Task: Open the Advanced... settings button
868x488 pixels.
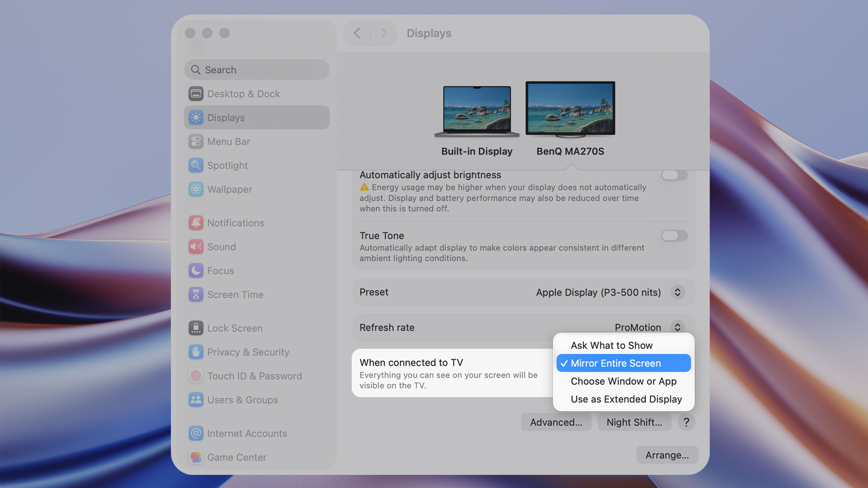Action: (556, 422)
